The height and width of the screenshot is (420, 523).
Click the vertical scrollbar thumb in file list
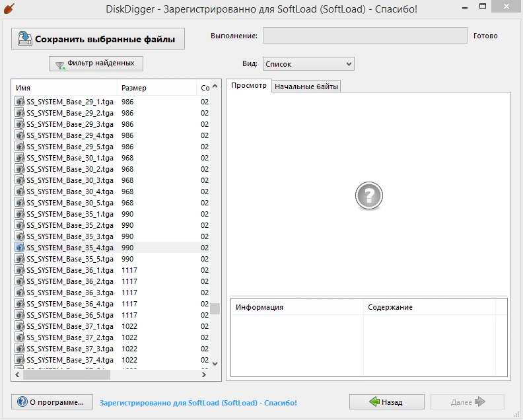click(215, 308)
